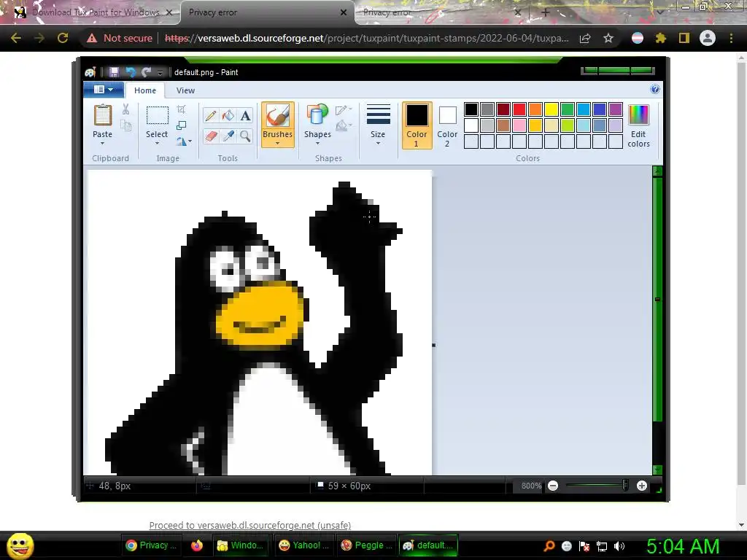
Task: Open the Windo... folder taskbar button
Action: (240, 545)
